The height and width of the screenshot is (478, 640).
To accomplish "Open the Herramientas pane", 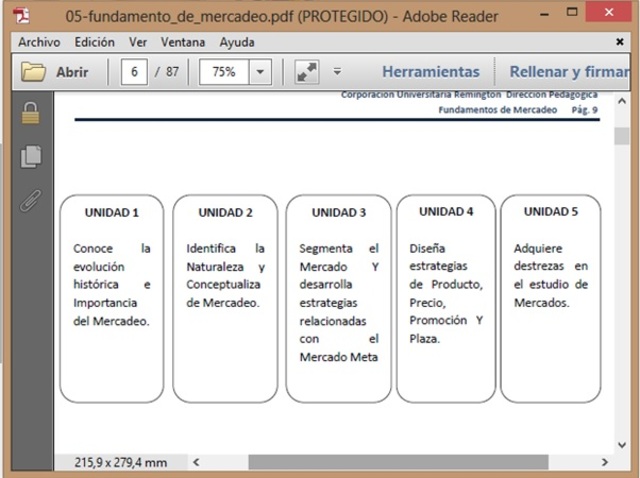I will click(x=431, y=72).
